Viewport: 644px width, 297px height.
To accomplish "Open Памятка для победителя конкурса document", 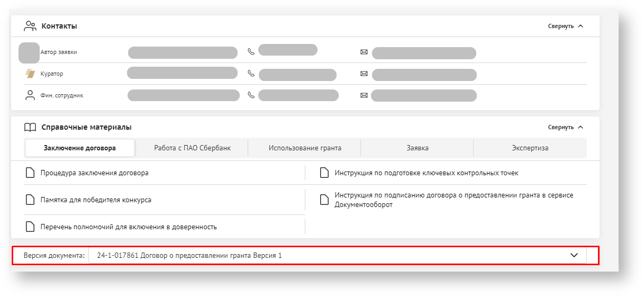I will (x=96, y=200).
